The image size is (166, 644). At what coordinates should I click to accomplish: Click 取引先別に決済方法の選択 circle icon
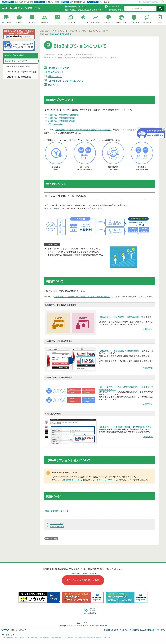[x=142, y=153]
